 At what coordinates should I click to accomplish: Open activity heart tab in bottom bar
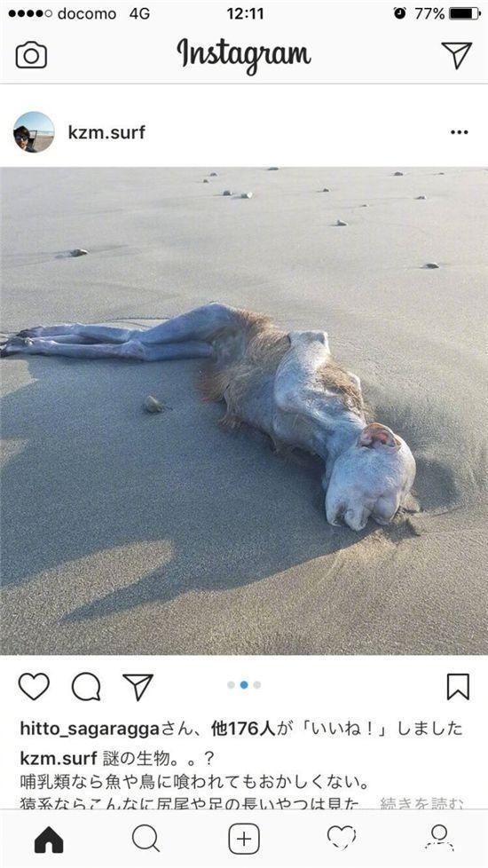coord(342,838)
